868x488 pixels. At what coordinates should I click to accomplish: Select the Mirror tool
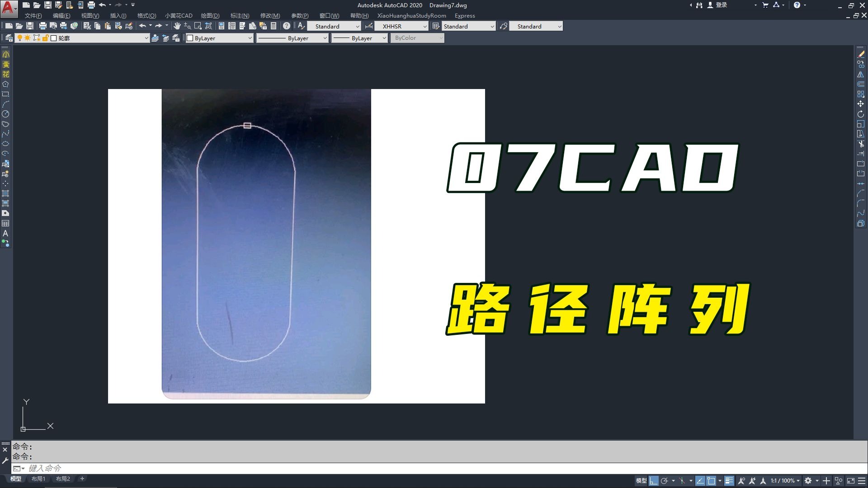pyautogui.click(x=861, y=75)
